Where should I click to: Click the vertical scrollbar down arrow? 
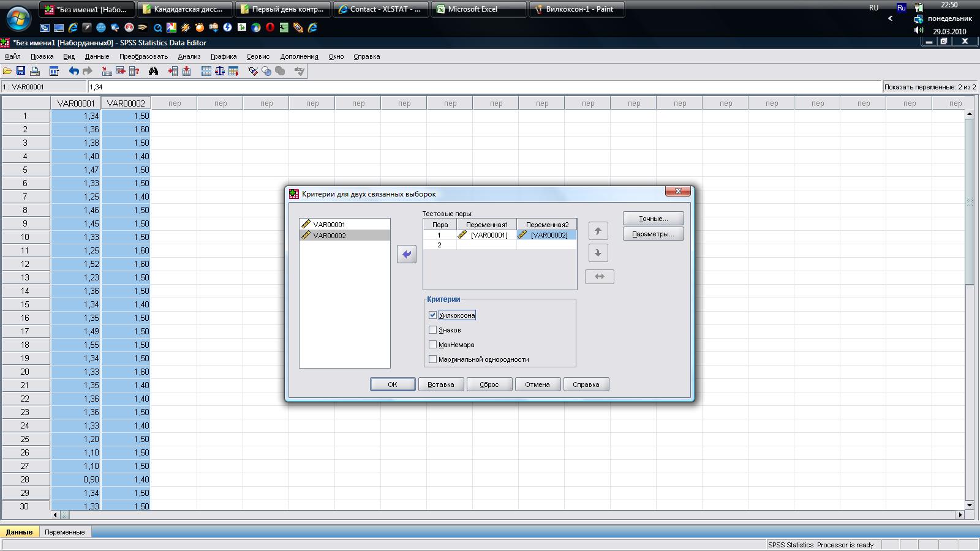[969, 505]
